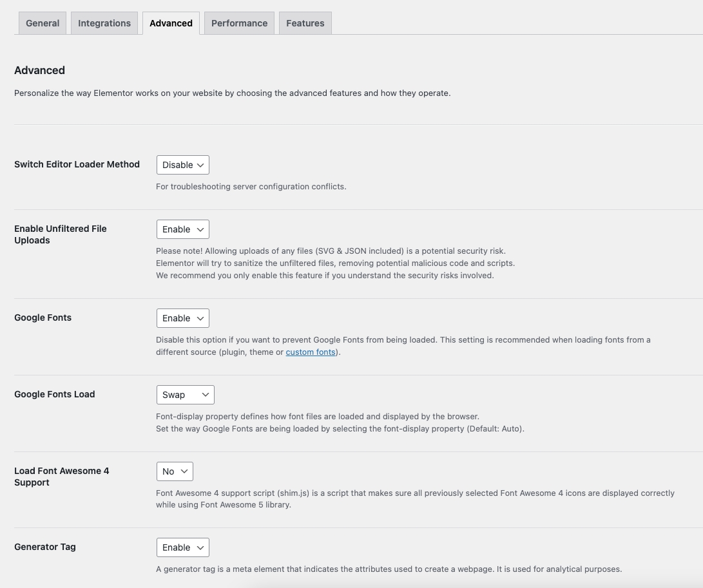Open the Switch Editor Loader Method dropdown
Viewport: 703px width, 588px height.
tap(183, 165)
